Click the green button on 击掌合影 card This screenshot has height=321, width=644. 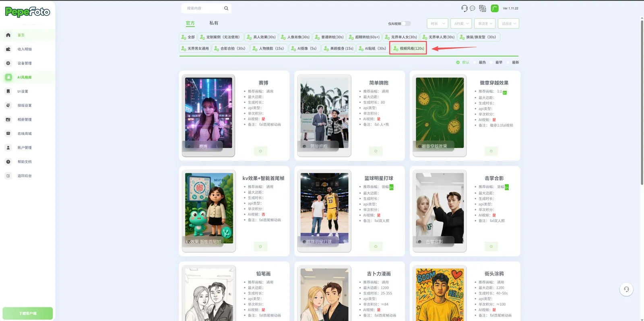pos(491,246)
